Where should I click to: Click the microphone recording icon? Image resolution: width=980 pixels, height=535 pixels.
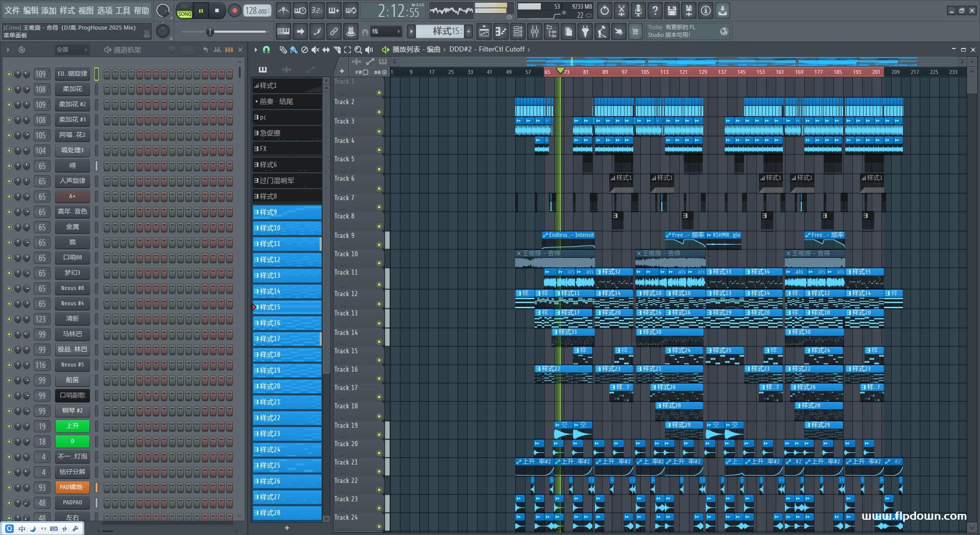tap(638, 11)
